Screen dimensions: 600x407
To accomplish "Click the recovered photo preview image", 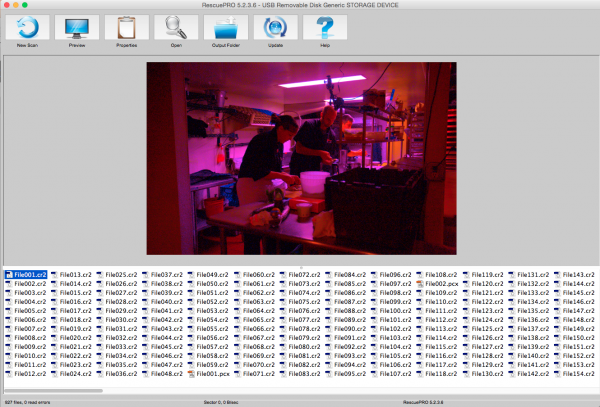I will (301, 158).
